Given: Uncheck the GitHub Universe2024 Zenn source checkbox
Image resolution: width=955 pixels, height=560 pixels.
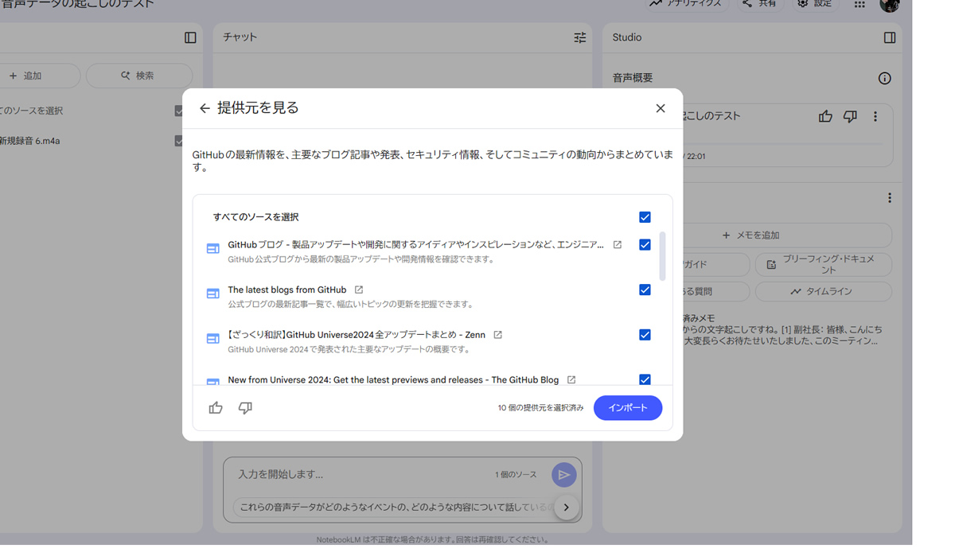Looking at the screenshot, I should tap(645, 335).
